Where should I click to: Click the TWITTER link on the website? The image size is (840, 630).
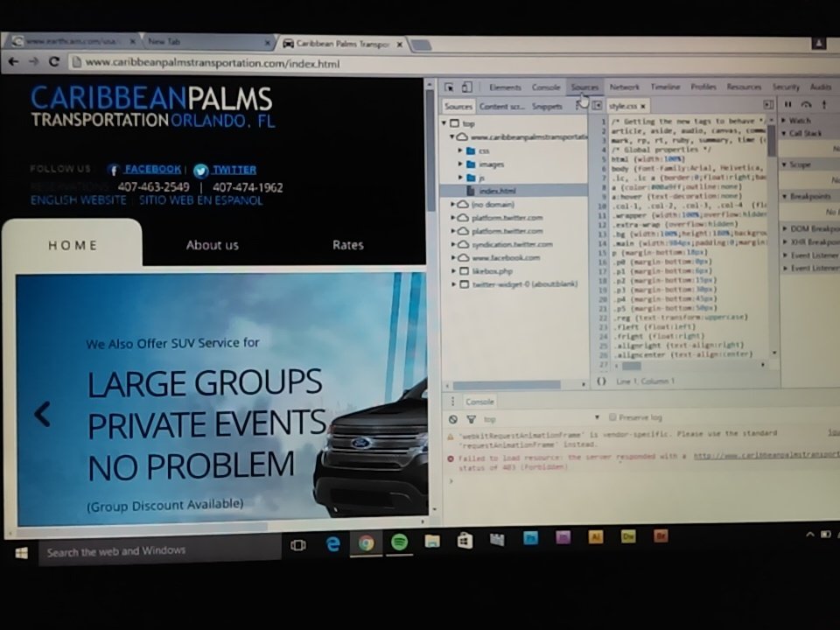click(x=234, y=170)
